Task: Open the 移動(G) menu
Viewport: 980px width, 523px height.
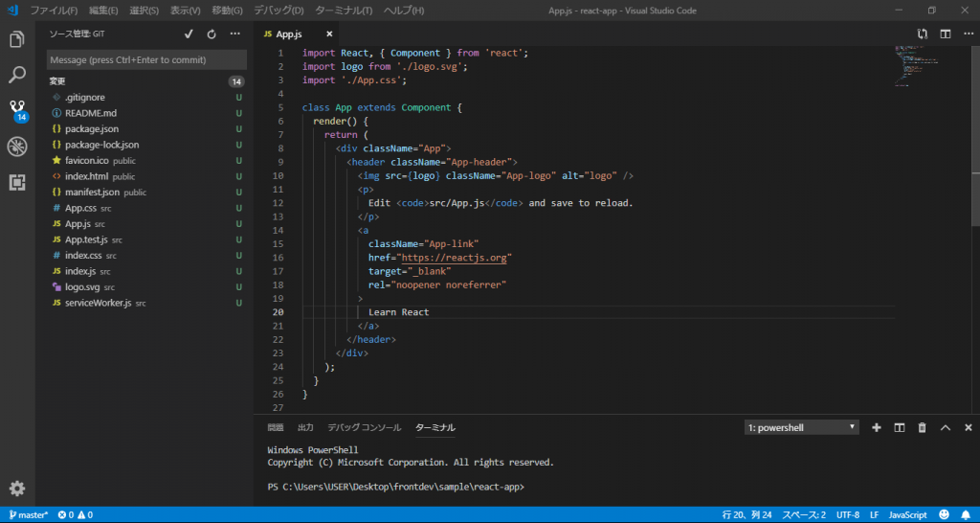Action: point(227,11)
